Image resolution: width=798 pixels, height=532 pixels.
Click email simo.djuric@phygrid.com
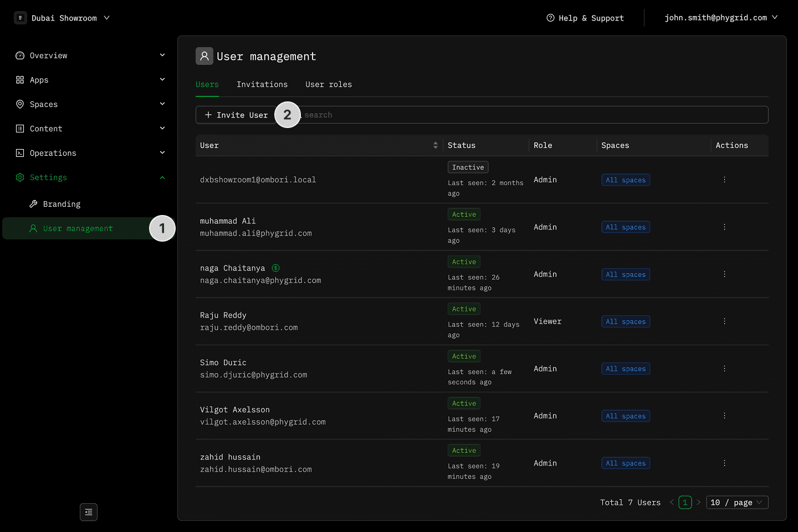(254, 375)
